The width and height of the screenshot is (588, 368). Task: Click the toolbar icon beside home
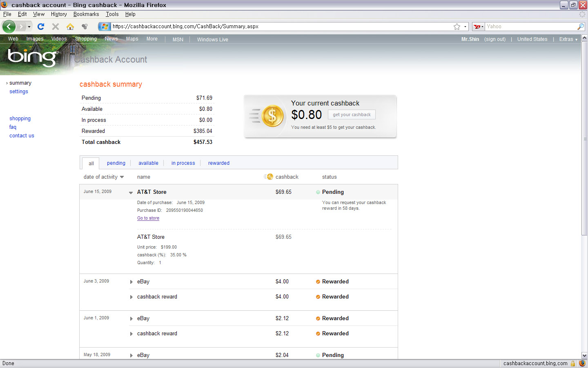point(85,27)
